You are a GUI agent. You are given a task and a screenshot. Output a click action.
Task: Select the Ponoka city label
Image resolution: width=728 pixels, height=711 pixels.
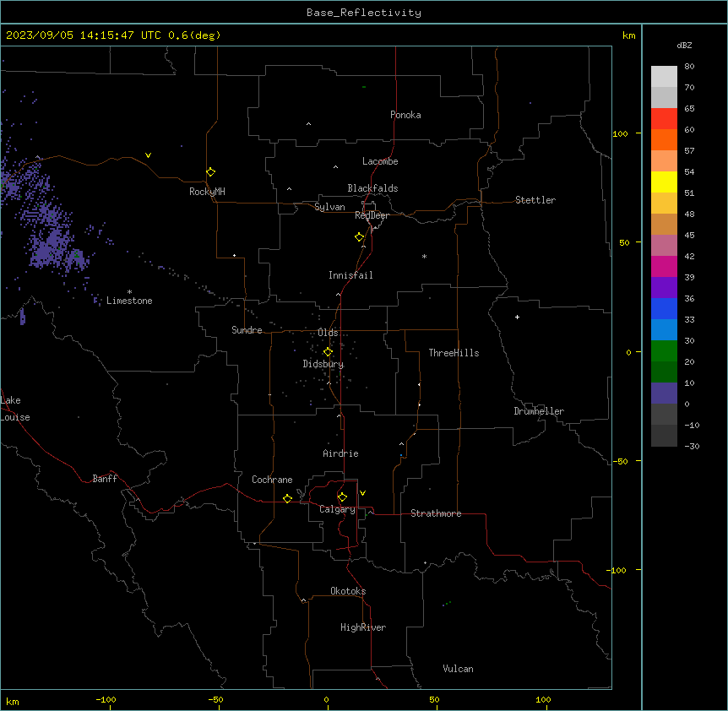pyautogui.click(x=405, y=115)
